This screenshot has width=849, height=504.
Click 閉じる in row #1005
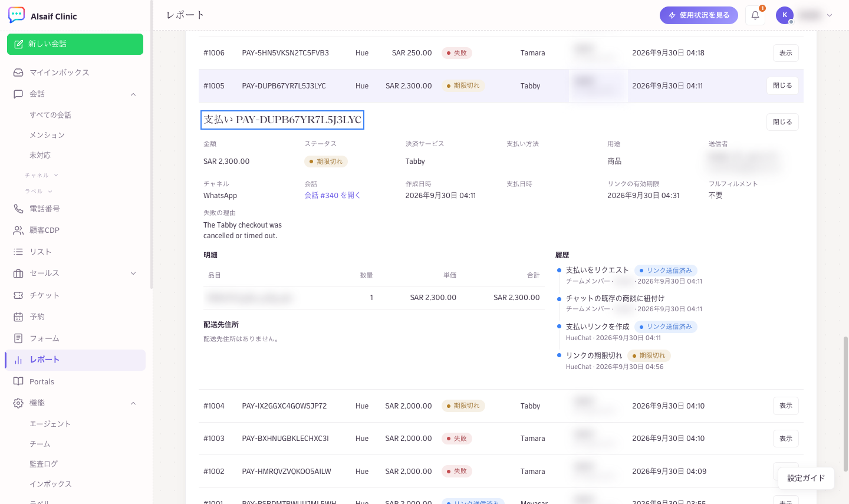pos(782,85)
